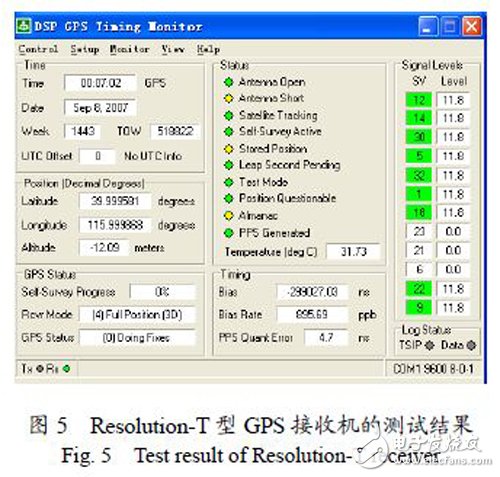Click the Tx activity indicator

tap(40, 369)
